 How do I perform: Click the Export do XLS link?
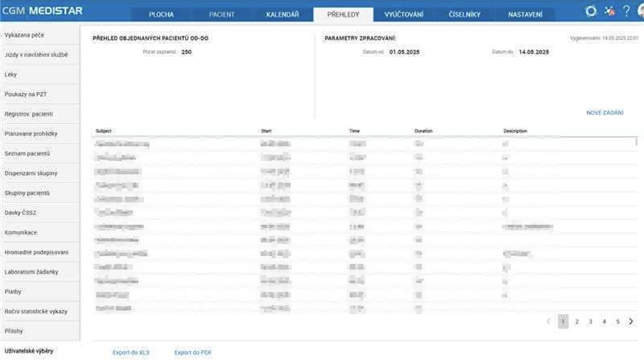tap(131, 352)
